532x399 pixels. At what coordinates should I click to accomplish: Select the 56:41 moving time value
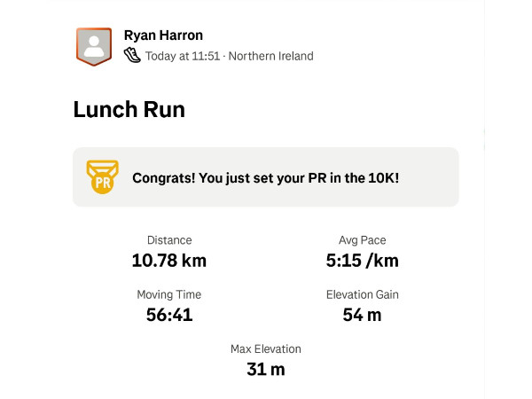pyautogui.click(x=168, y=315)
